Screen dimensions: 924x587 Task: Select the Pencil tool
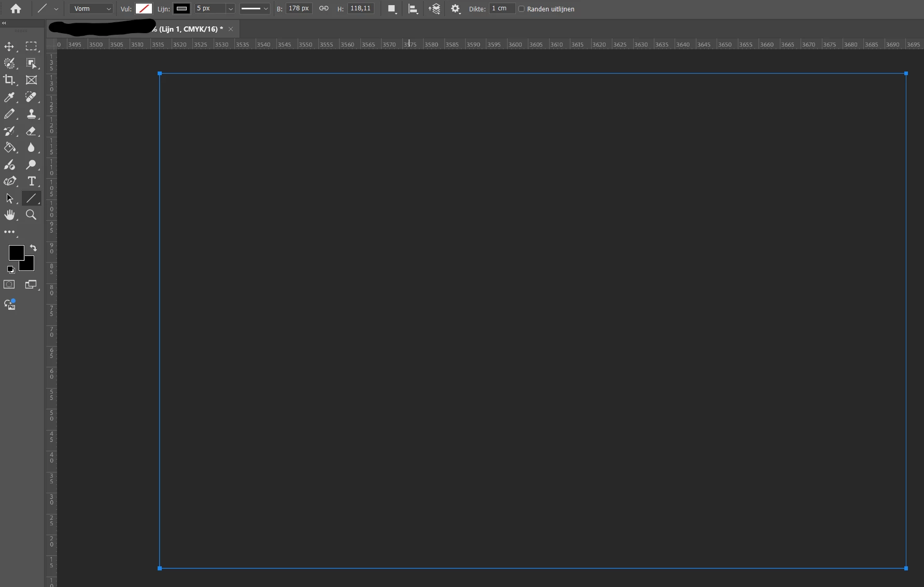pyautogui.click(x=9, y=114)
